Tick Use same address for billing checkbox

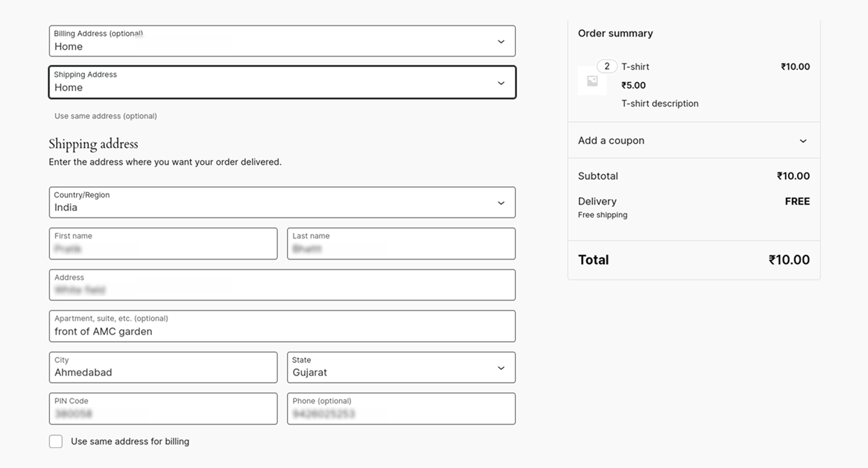click(56, 441)
